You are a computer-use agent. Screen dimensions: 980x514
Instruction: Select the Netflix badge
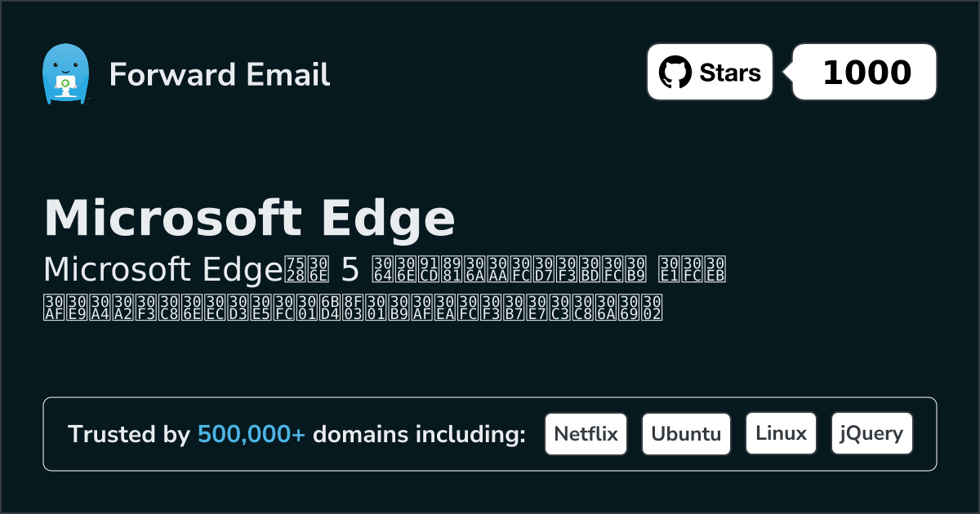pos(586,434)
